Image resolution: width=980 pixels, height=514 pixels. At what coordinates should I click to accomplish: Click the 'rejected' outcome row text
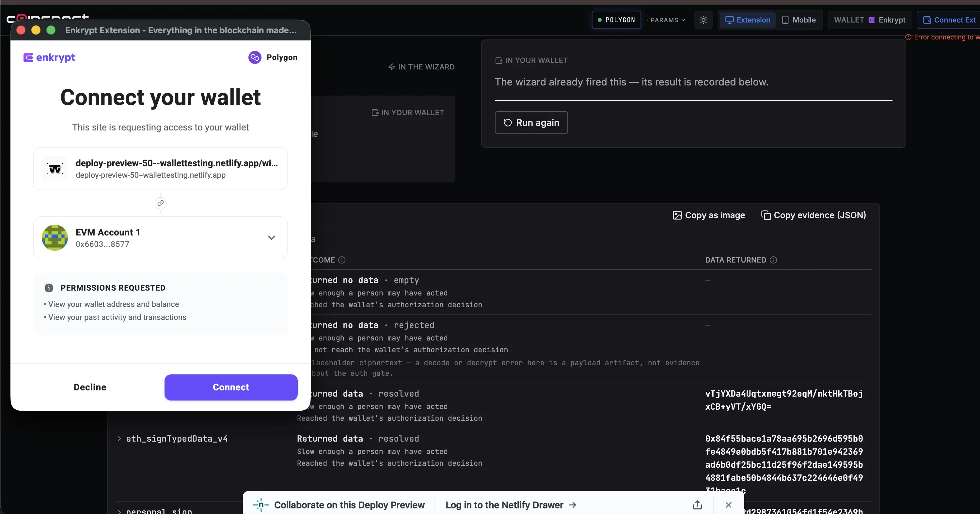pos(414,325)
